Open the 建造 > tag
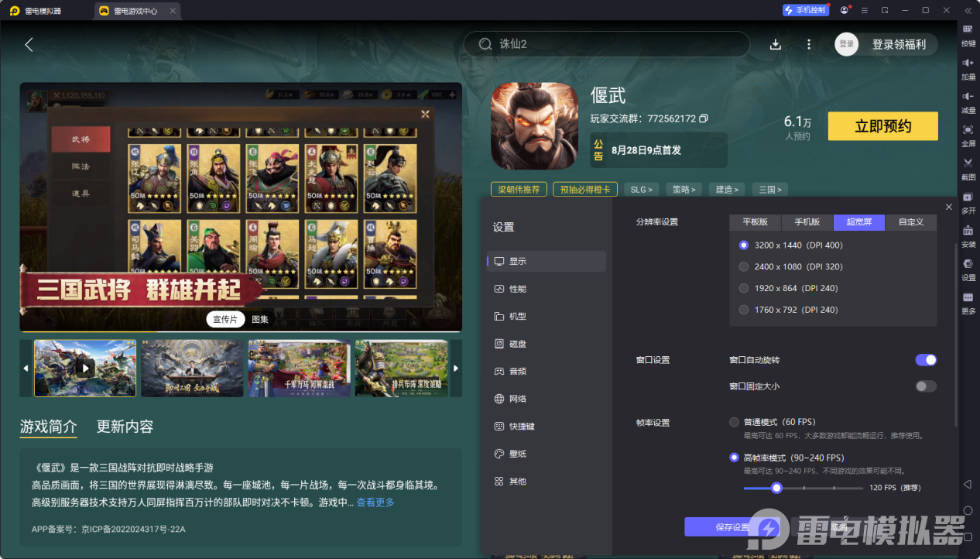 [728, 189]
